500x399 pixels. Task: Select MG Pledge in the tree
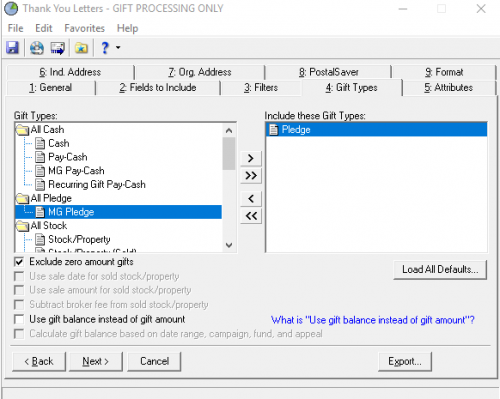tap(118, 212)
